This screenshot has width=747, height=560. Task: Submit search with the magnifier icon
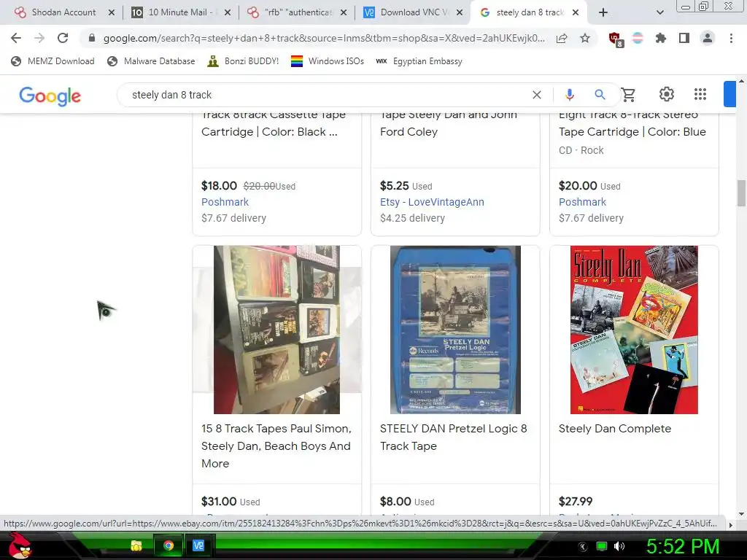[600, 95]
